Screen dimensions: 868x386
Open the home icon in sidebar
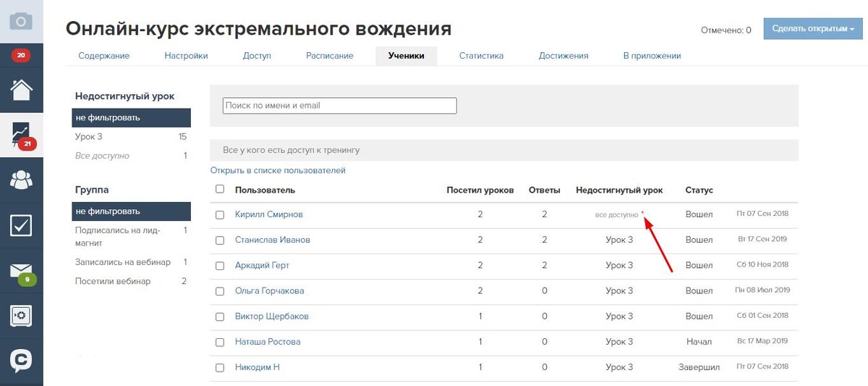coord(21,88)
